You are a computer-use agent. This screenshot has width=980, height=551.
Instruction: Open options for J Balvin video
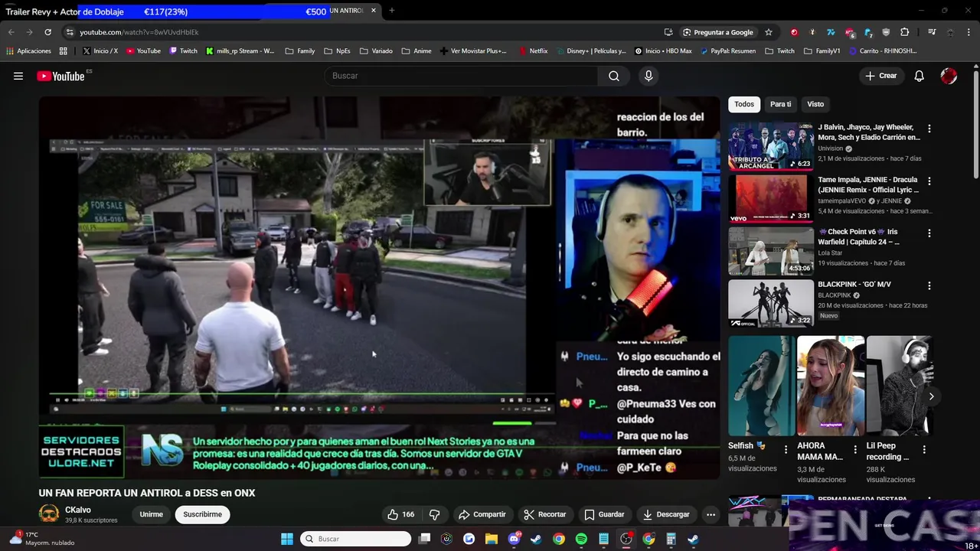[929, 129]
